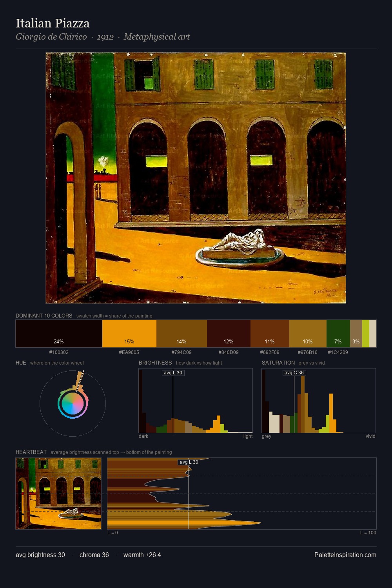Viewport: 392px width, 588px height.
Task: Click the #692F09 hex code label
Action: [x=270, y=352]
